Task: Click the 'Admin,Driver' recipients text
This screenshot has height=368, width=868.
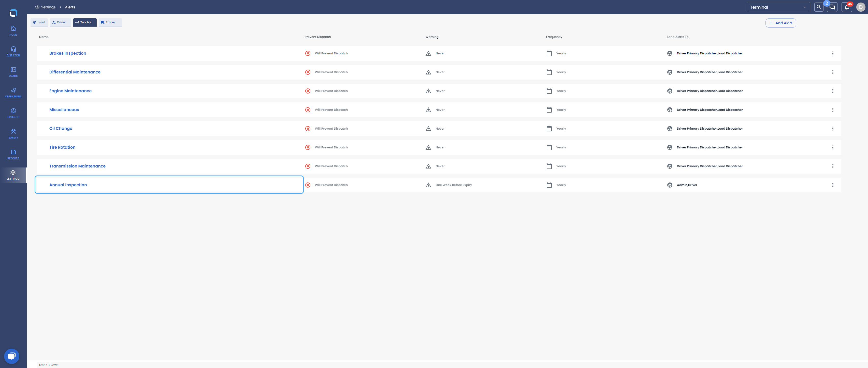Action: tap(687, 185)
